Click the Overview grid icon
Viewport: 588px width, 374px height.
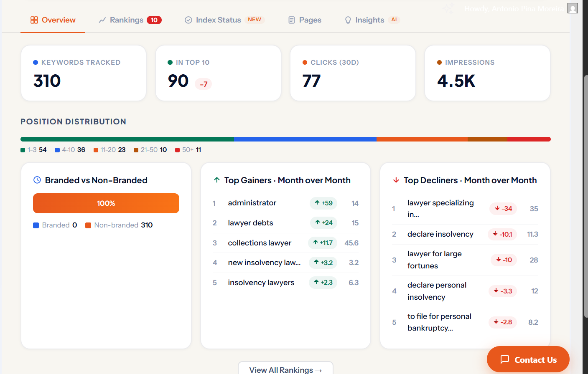click(x=34, y=20)
